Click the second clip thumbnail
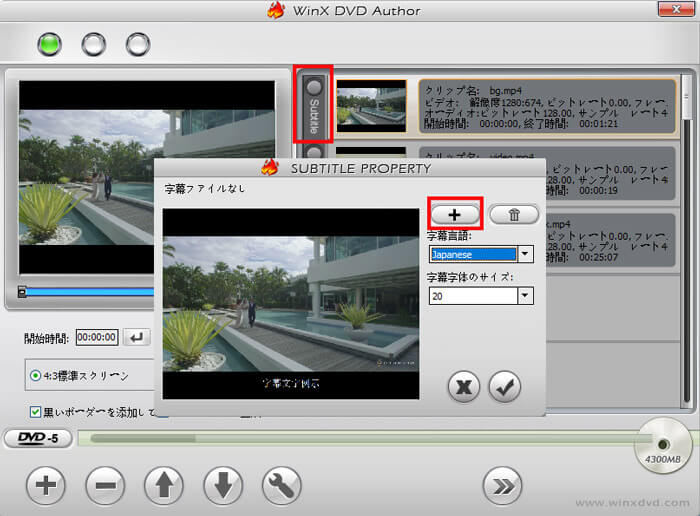The height and width of the screenshot is (516, 700). point(371,152)
